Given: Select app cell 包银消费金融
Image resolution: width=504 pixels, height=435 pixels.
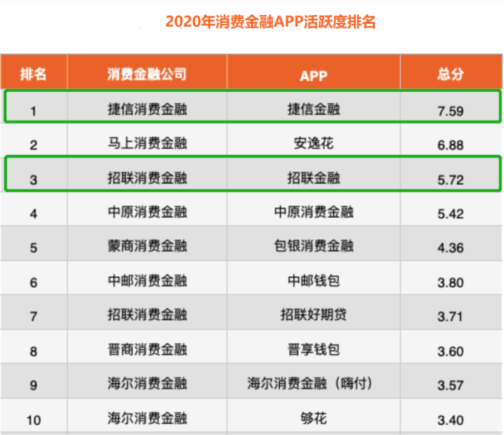Looking at the screenshot, I should click(x=314, y=246).
